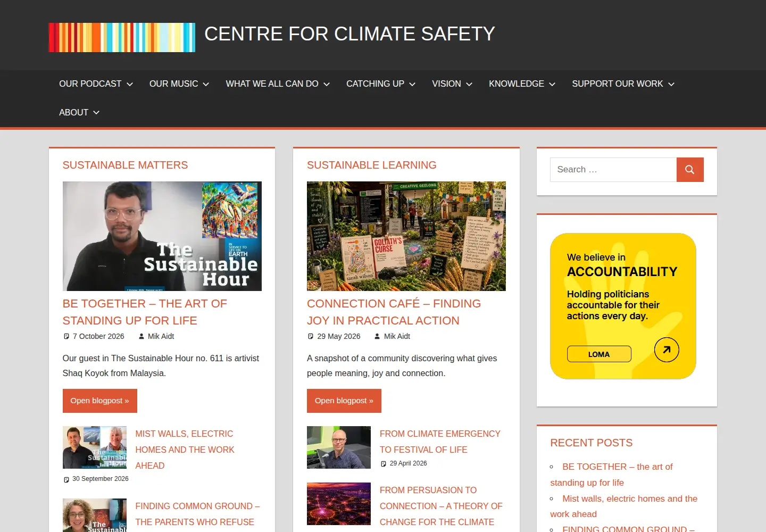Open blogpost for Connection Café article
This screenshot has width=766, height=532.
pyautogui.click(x=344, y=401)
